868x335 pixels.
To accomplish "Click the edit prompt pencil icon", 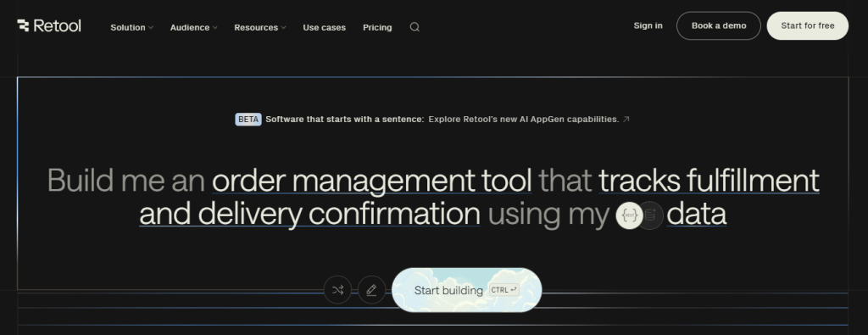I will pos(371,290).
